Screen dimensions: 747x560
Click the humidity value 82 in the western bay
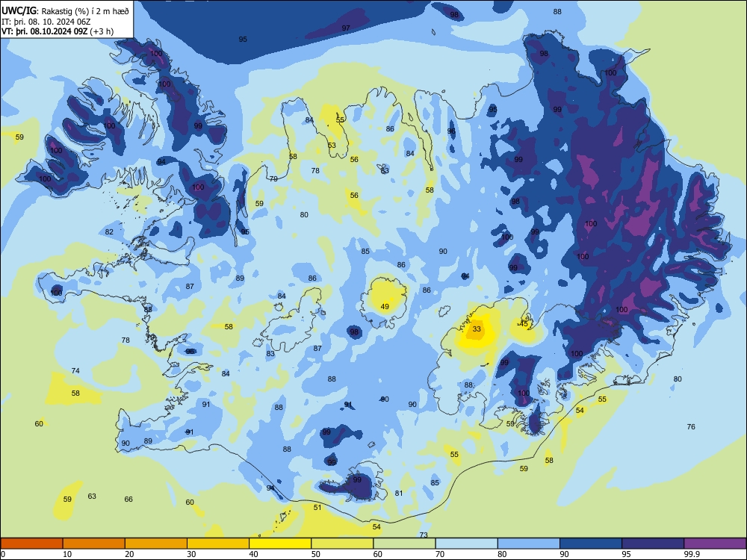[x=109, y=232]
